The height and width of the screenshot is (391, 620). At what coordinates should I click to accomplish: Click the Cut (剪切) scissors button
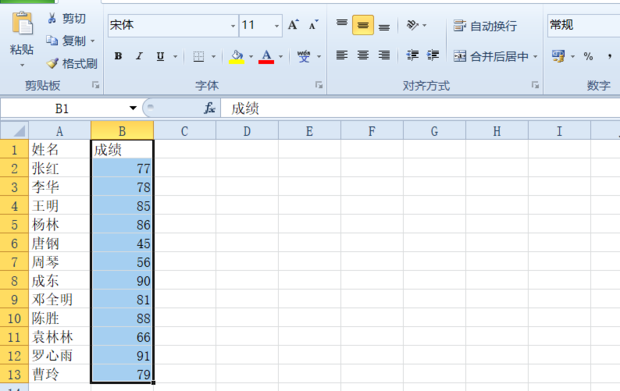coord(66,18)
